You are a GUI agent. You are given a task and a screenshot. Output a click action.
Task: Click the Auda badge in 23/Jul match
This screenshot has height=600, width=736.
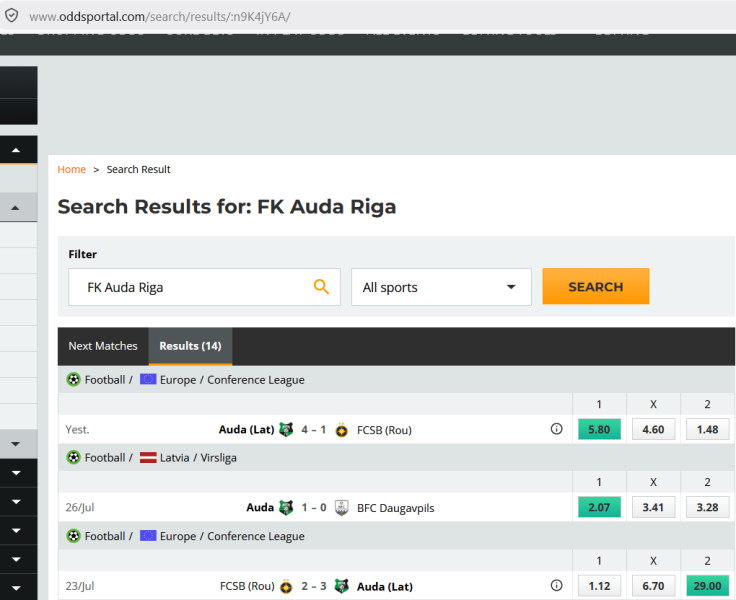point(342,585)
